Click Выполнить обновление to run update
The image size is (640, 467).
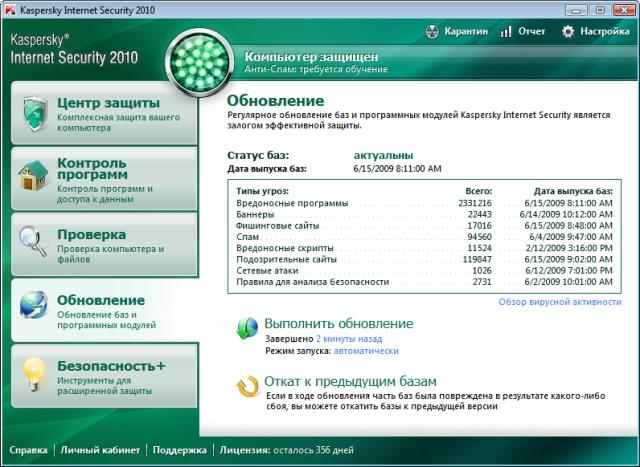[x=339, y=323]
